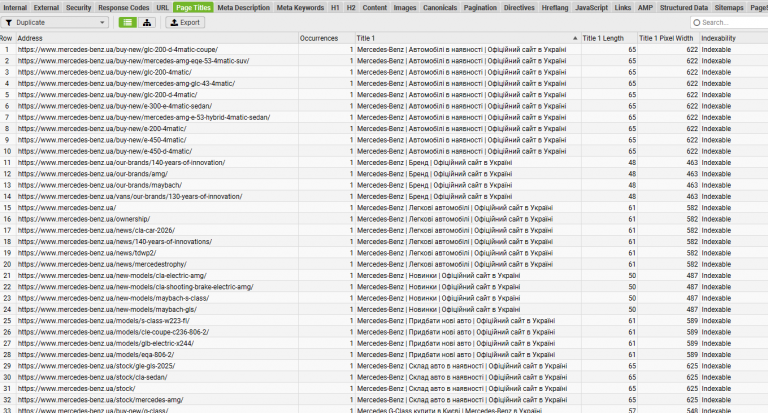Sort by Title 1 Length column header
Screen dimensions: 768x413
pyautogui.click(x=609, y=38)
